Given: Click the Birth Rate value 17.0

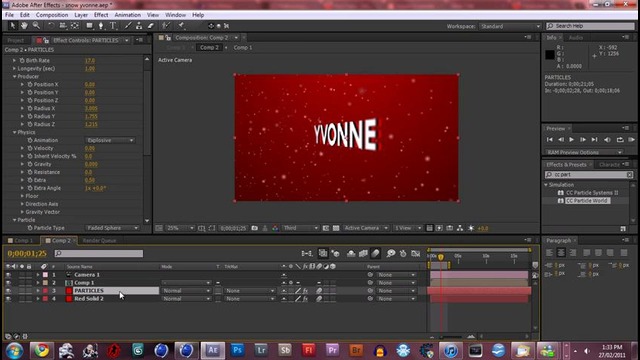Looking at the screenshot, I should (x=90, y=60).
